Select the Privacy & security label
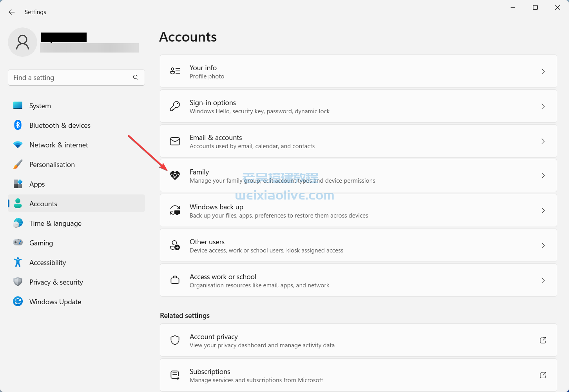The image size is (569, 392). tap(56, 282)
